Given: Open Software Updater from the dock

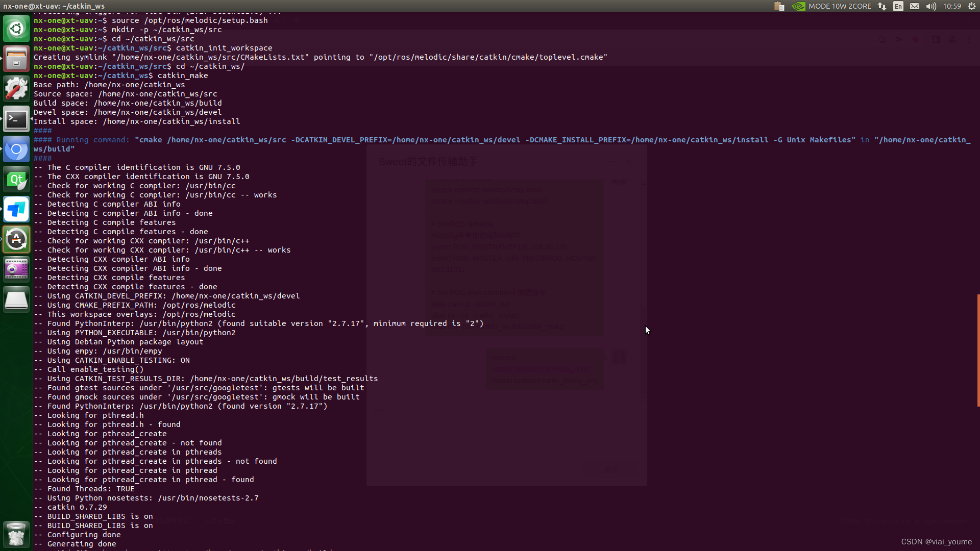Looking at the screenshot, I should point(16,239).
